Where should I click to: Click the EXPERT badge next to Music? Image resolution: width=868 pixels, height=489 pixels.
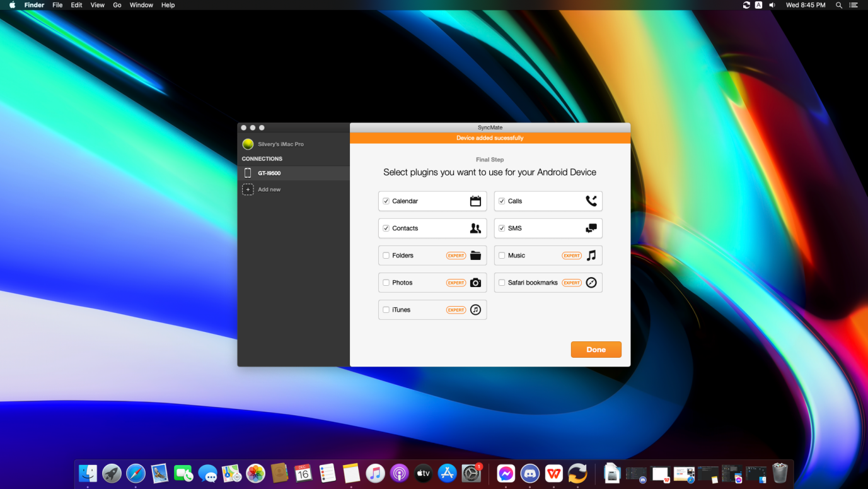[x=572, y=256]
